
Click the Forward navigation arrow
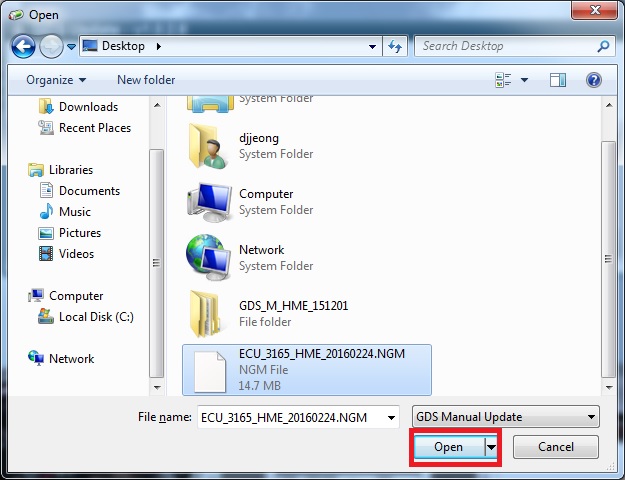pyautogui.click(x=51, y=46)
